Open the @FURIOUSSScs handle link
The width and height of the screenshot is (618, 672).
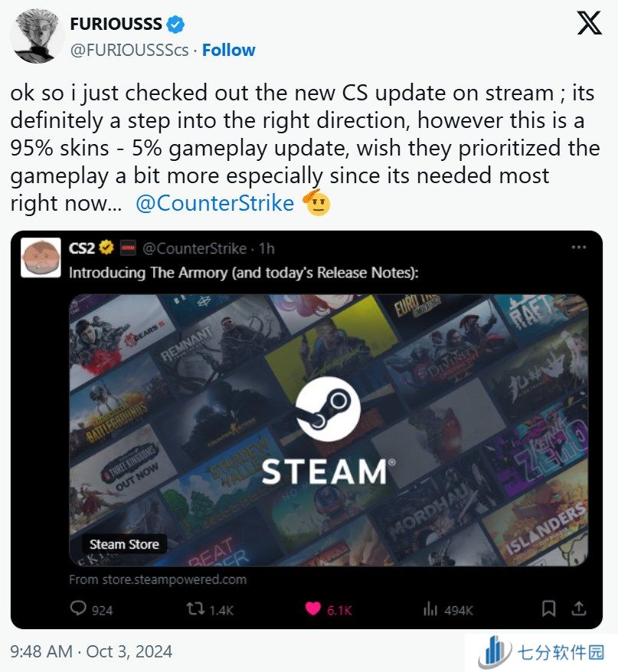point(129,50)
